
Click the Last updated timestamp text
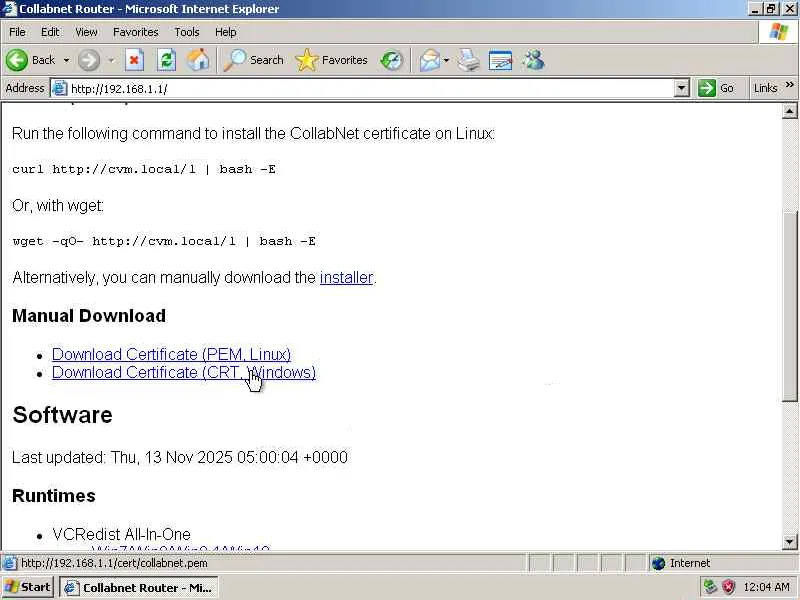point(180,457)
